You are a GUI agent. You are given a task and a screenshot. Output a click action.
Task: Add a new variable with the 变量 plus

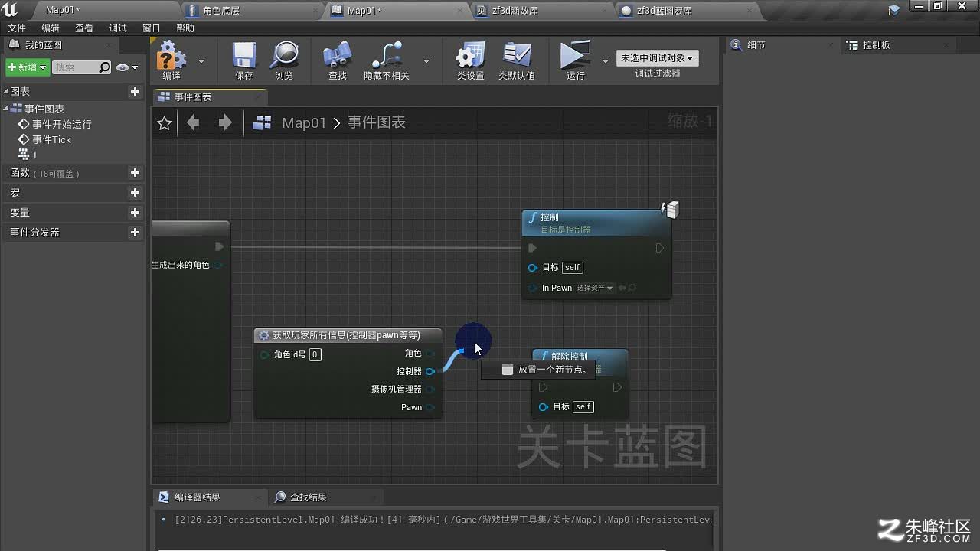pos(135,212)
